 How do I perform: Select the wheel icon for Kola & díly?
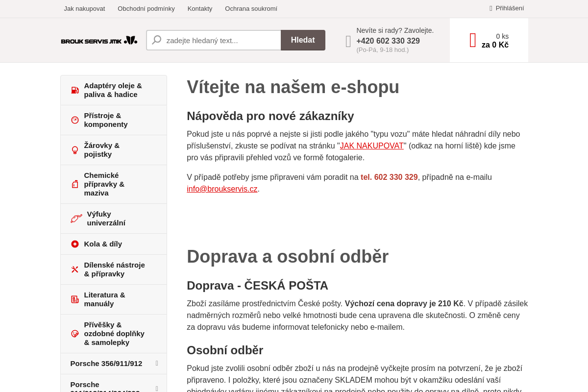point(75,244)
